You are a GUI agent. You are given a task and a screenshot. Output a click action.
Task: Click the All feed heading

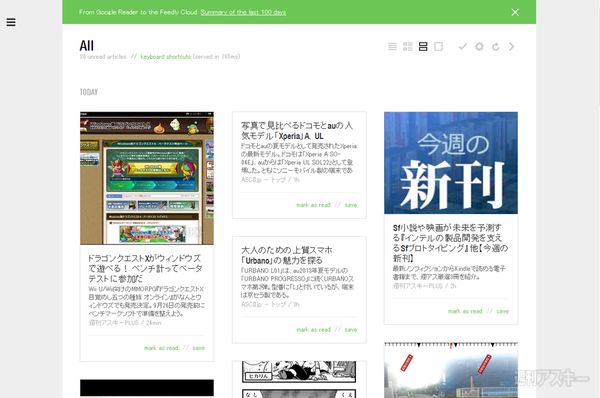[x=86, y=46]
